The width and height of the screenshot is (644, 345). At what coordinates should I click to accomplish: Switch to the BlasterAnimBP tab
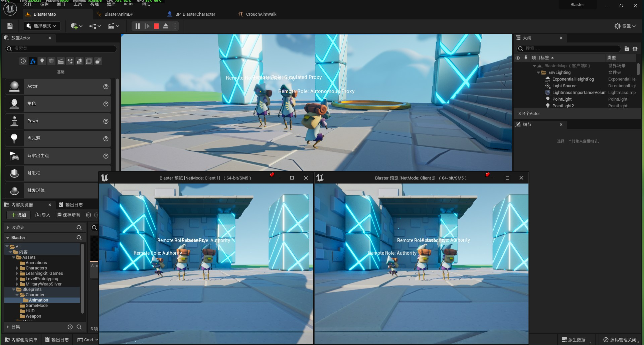tap(119, 14)
